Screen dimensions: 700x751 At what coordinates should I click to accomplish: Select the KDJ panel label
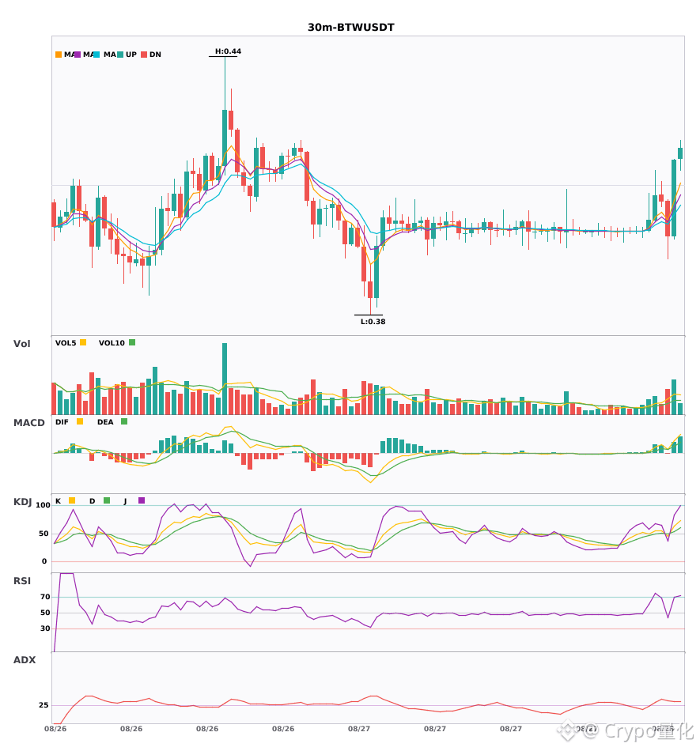[22, 501]
